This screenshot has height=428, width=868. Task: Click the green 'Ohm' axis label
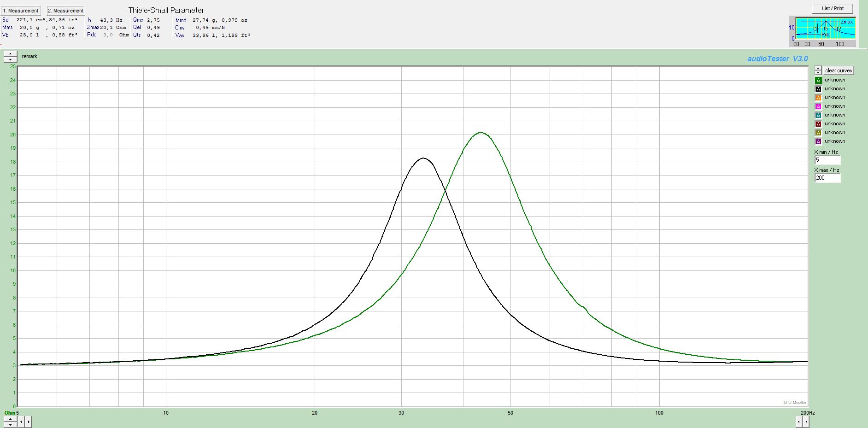(10, 413)
